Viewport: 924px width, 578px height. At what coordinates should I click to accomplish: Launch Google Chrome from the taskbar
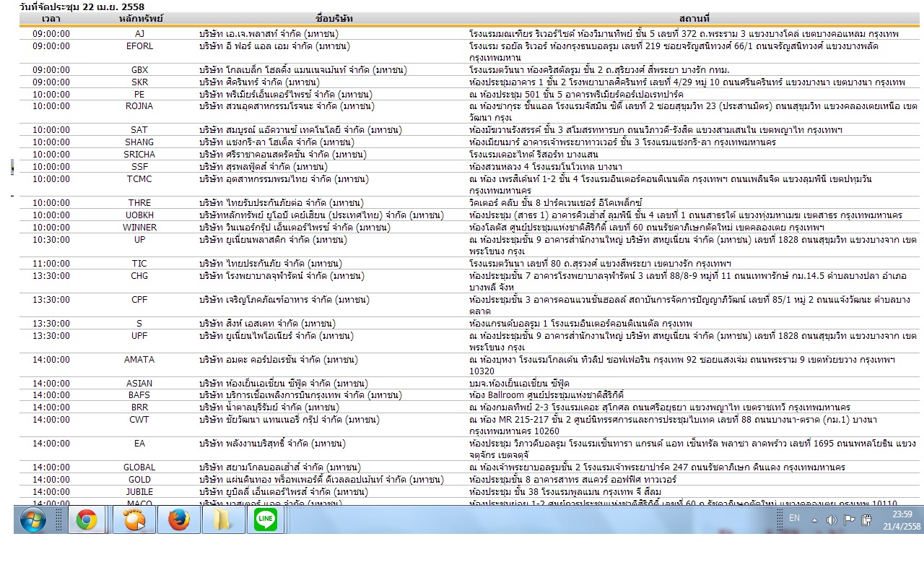click(x=87, y=519)
